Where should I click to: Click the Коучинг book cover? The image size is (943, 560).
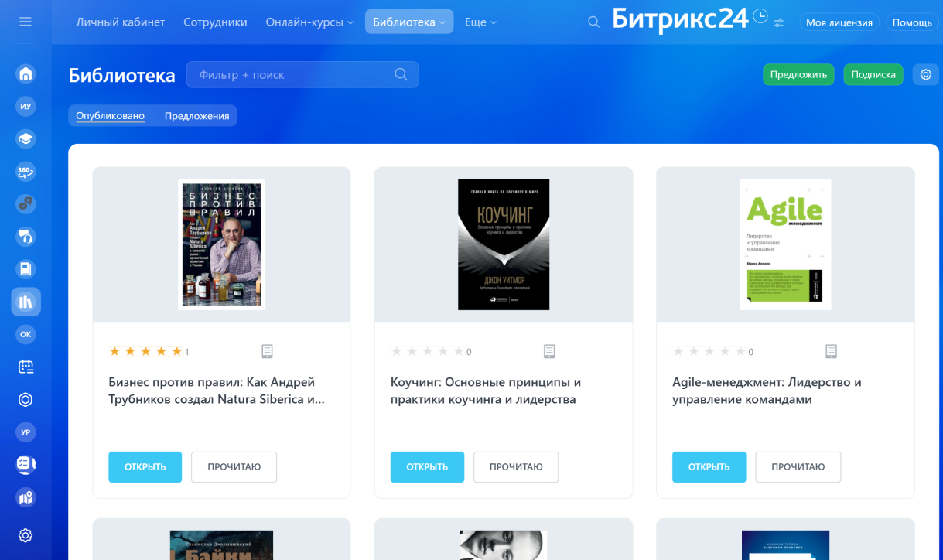click(x=504, y=244)
